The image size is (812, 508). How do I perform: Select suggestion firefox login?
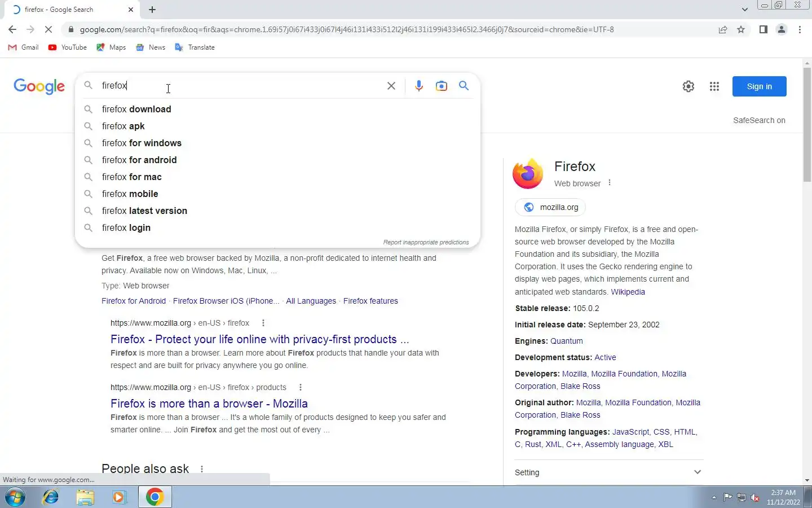pos(277,227)
